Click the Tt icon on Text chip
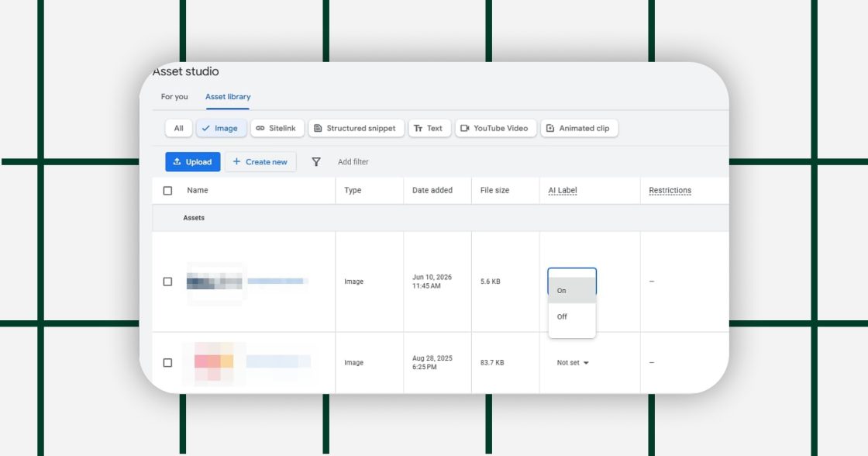Viewport: 868px width, 456px height. point(418,128)
